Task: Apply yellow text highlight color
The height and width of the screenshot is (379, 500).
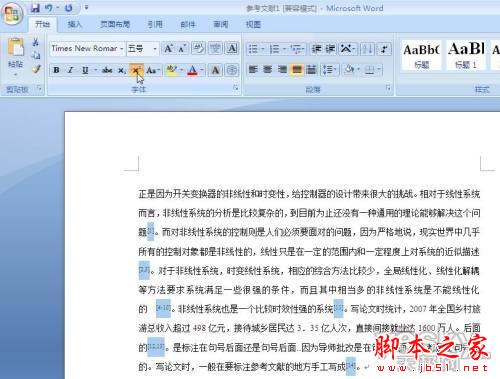Action: click(x=172, y=70)
